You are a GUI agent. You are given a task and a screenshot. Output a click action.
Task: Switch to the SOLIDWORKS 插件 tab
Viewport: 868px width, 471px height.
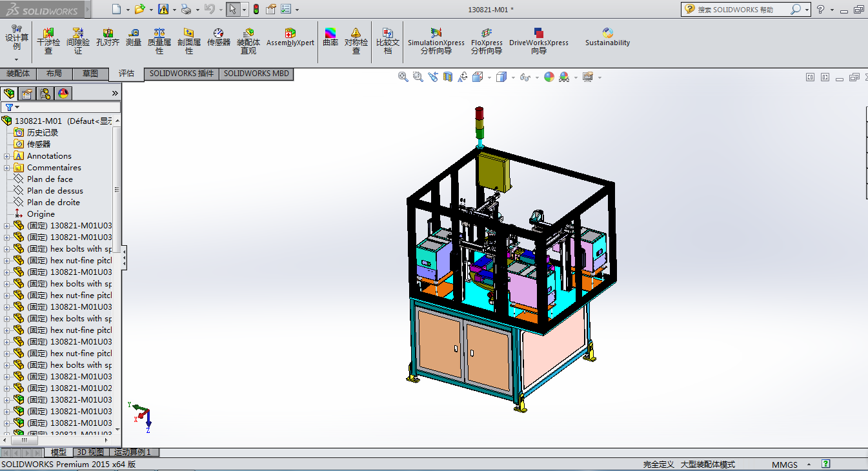pos(181,74)
